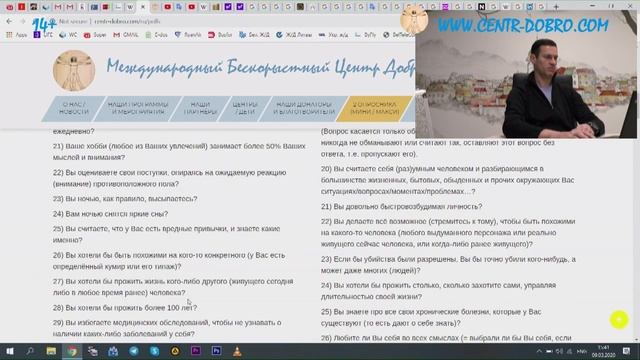Open the taskbar search magnifier
Screen dimensions: 640x360
click(x=30, y=351)
